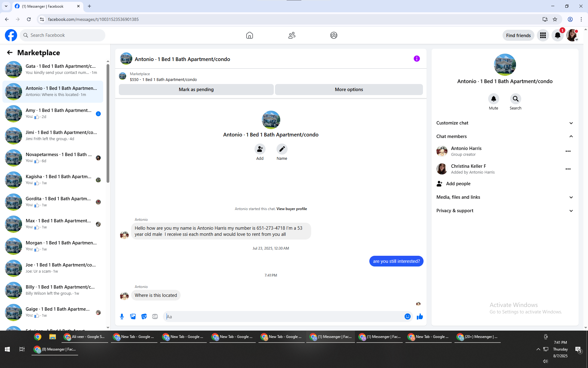Open Chrome customize and control menu
The height and width of the screenshot is (368, 588).
(581, 19)
